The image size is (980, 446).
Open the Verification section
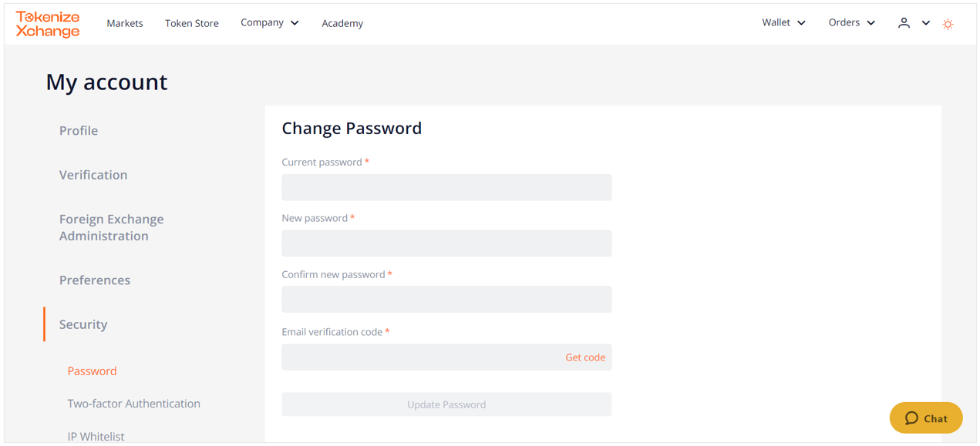(x=93, y=175)
